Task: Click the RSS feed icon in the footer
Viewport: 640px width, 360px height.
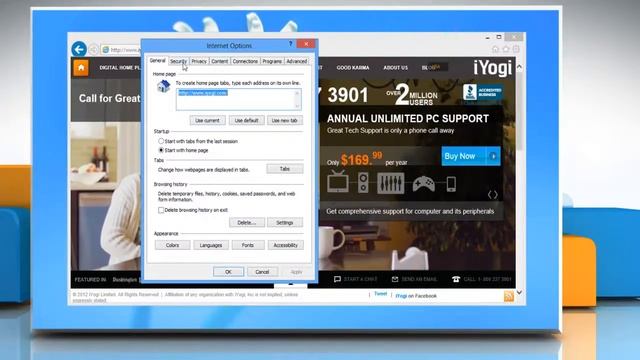Action: click(x=509, y=296)
